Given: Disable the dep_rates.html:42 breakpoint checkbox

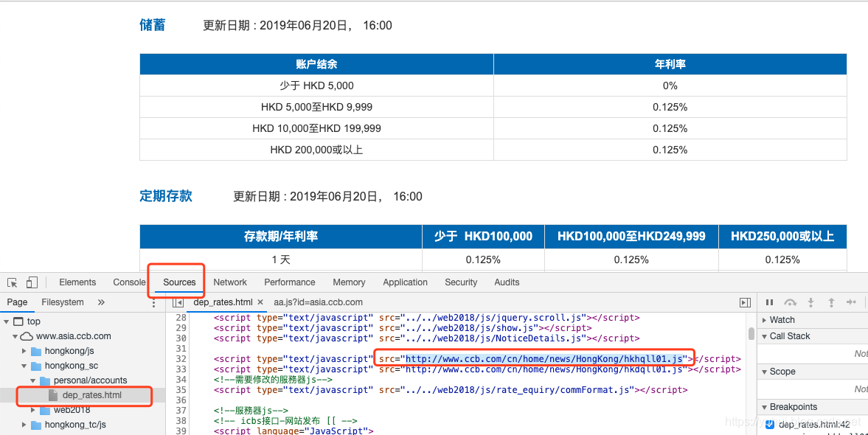Looking at the screenshot, I should [x=769, y=425].
